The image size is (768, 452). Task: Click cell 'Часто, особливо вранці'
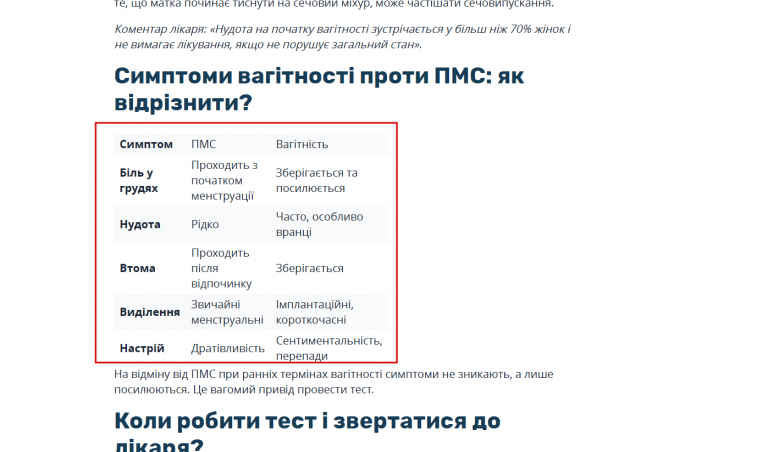[319, 224]
